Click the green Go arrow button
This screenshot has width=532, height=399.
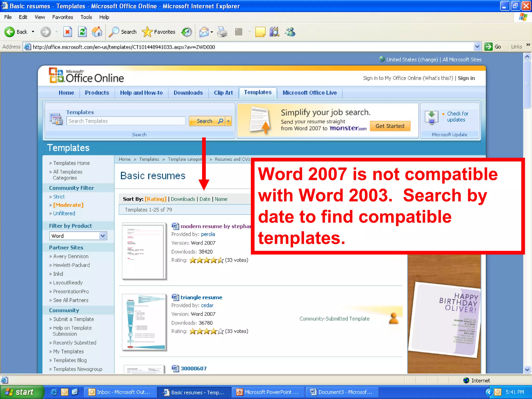[x=489, y=46]
